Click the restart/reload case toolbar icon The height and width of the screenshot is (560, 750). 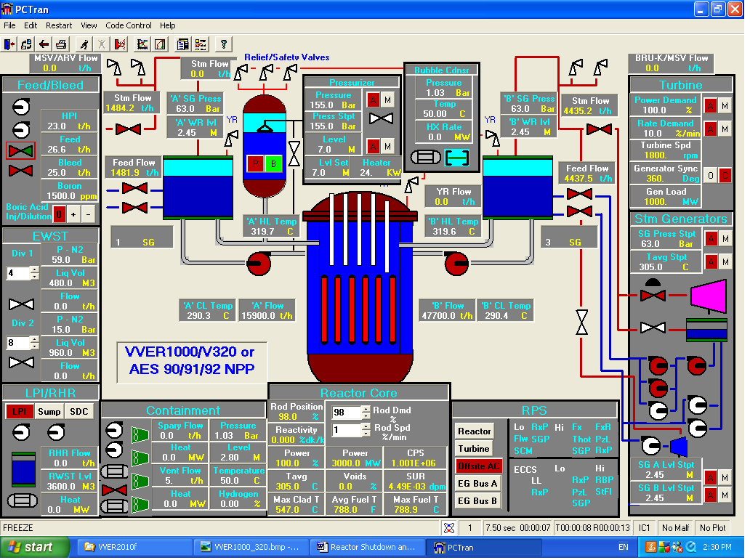tap(26, 44)
